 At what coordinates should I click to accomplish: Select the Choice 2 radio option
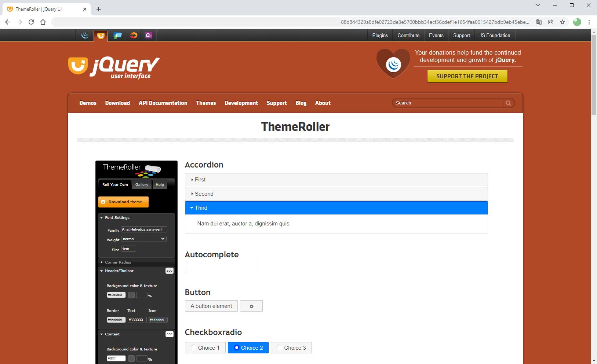(x=248, y=348)
